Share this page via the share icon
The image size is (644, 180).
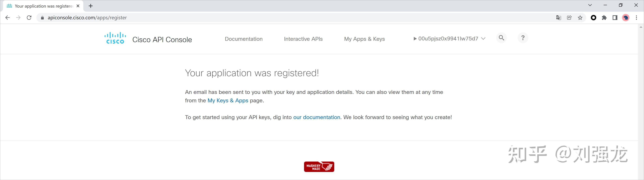click(x=569, y=18)
